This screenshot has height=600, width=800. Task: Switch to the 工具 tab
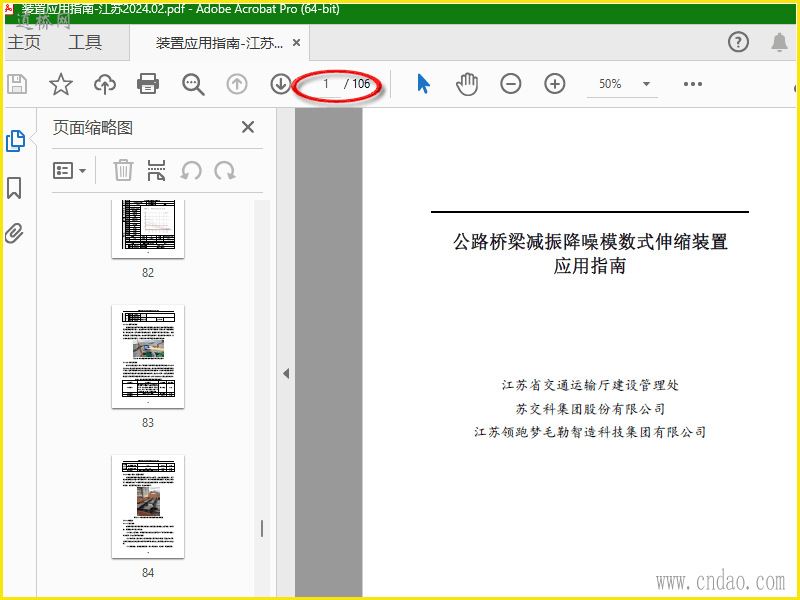(x=85, y=42)
